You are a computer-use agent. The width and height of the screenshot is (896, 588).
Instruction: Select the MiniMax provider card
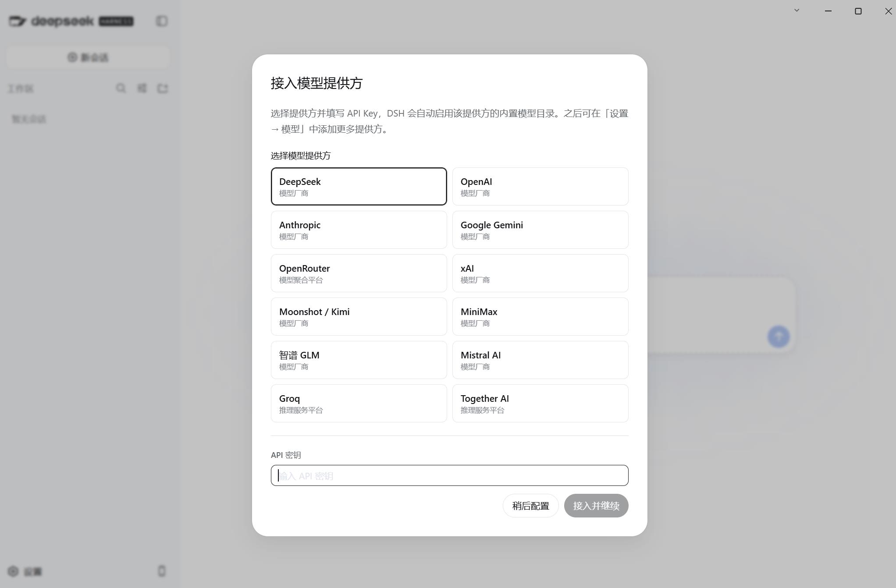pos(540,316)
